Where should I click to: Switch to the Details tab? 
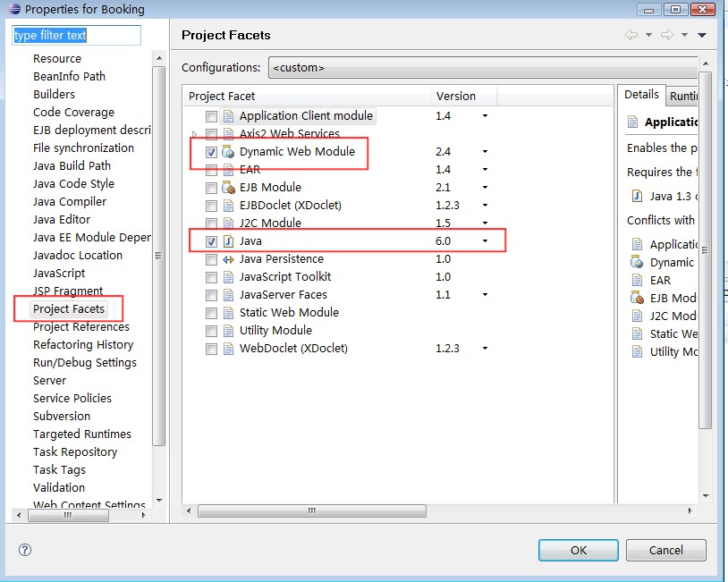pyautogui.click(x=641, y=95)
